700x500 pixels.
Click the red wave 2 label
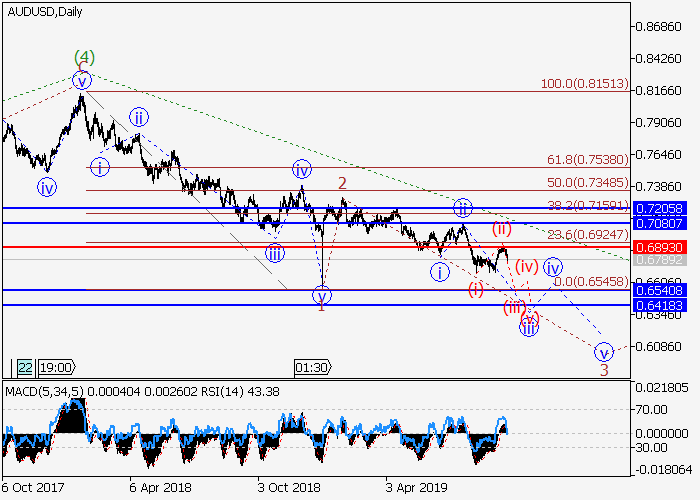pos(342,183)
